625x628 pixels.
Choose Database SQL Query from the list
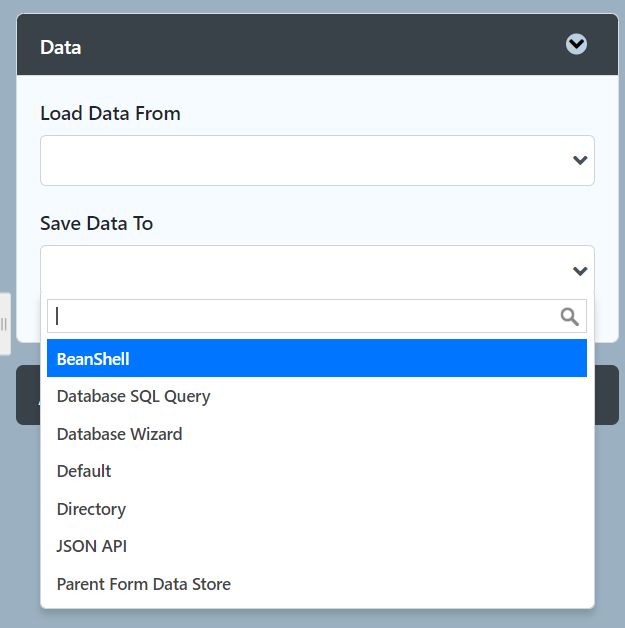click(x=133, y=396)
